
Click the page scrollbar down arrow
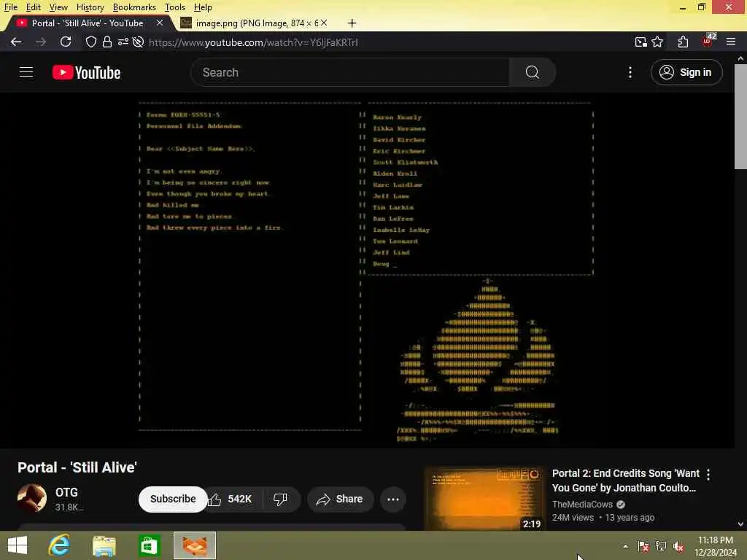click(740, 524)
